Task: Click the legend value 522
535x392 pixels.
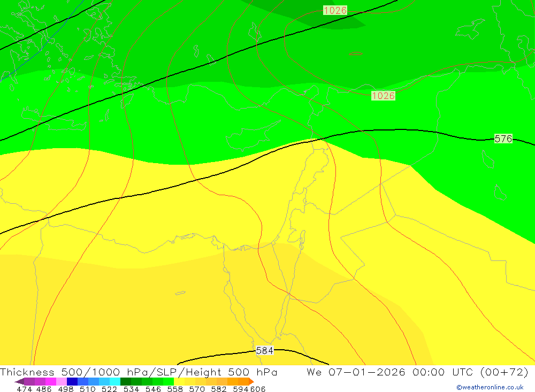Action: (110, 389)
